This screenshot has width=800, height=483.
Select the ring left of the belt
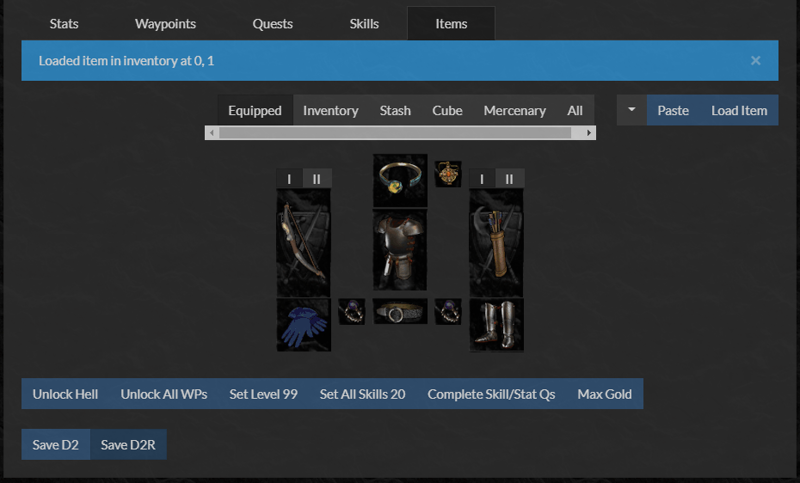352,312
